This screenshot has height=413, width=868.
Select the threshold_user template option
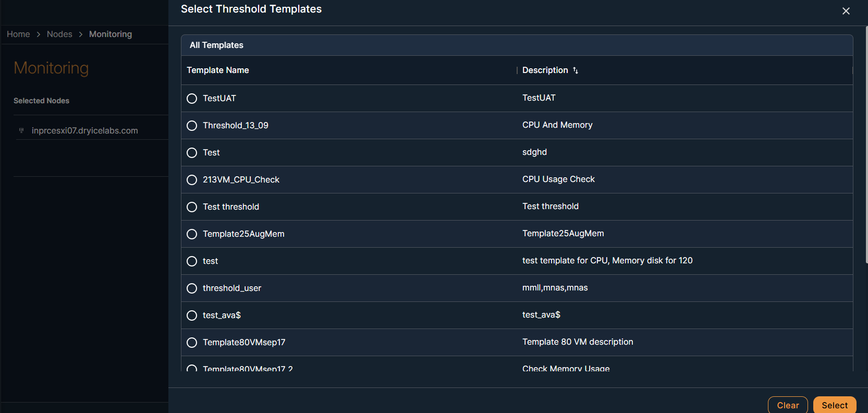(x=192, y=288)
